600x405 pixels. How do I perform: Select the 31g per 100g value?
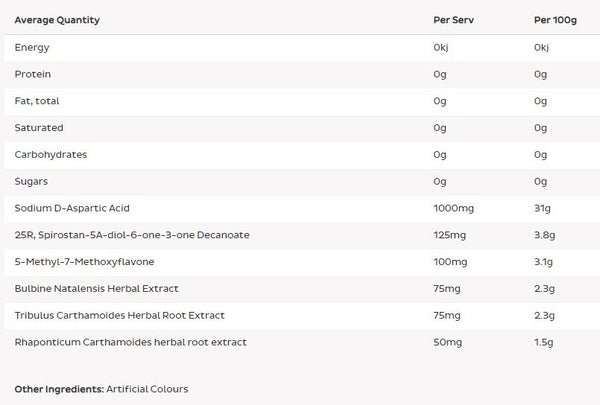tap(541, 208)
